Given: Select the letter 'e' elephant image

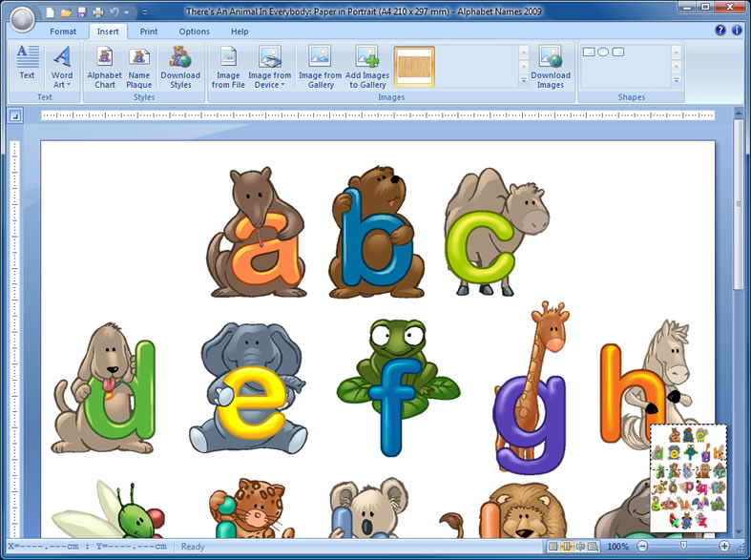Looking at the screenshot, I should pyautogui.click(x=248, y=388).
